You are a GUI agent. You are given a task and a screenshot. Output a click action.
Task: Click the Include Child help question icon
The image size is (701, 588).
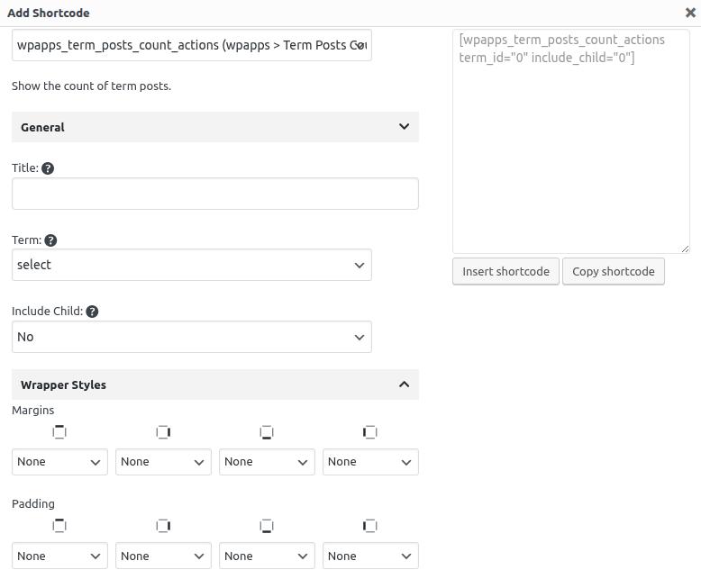92,312
